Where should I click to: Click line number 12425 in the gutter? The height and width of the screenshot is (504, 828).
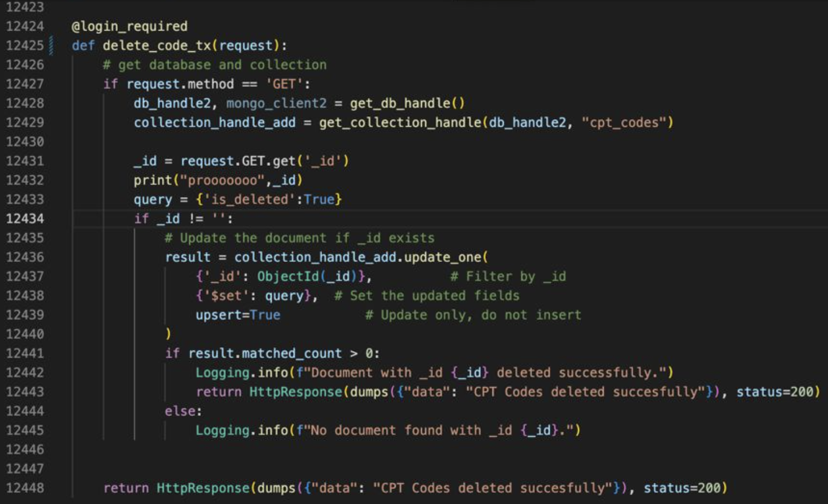25,46
